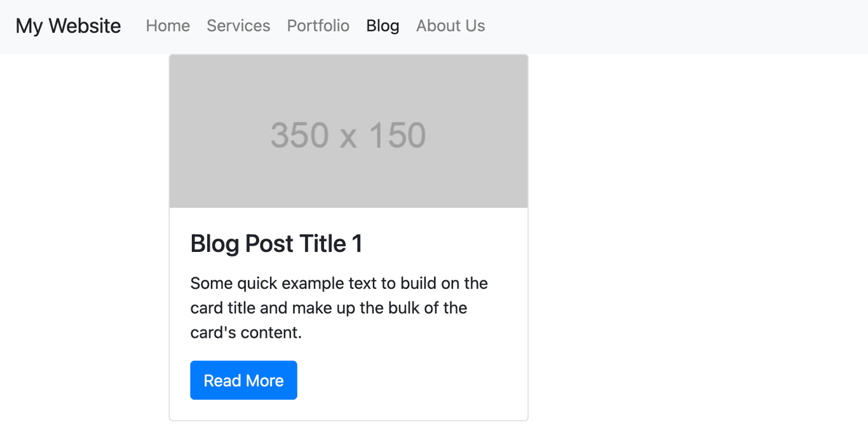Click the gray placeholder text 350 x 150

coord(348,134)
